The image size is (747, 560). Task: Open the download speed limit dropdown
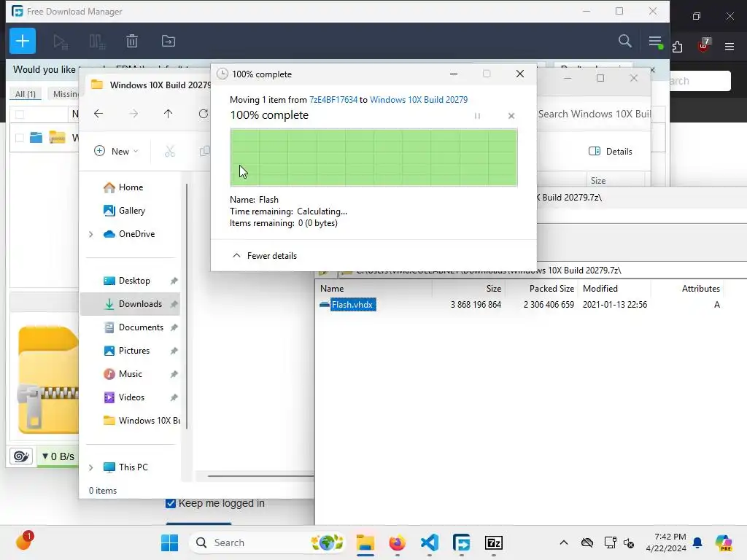coord(58,456)
